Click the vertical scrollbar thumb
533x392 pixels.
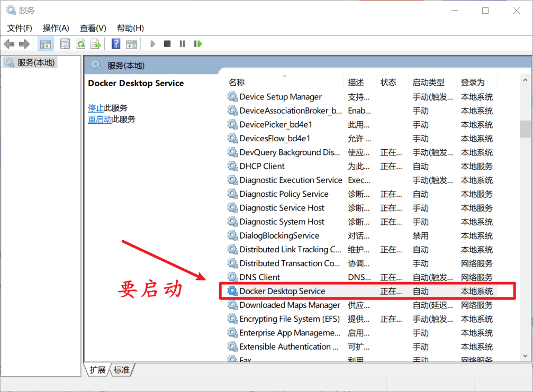525,129
